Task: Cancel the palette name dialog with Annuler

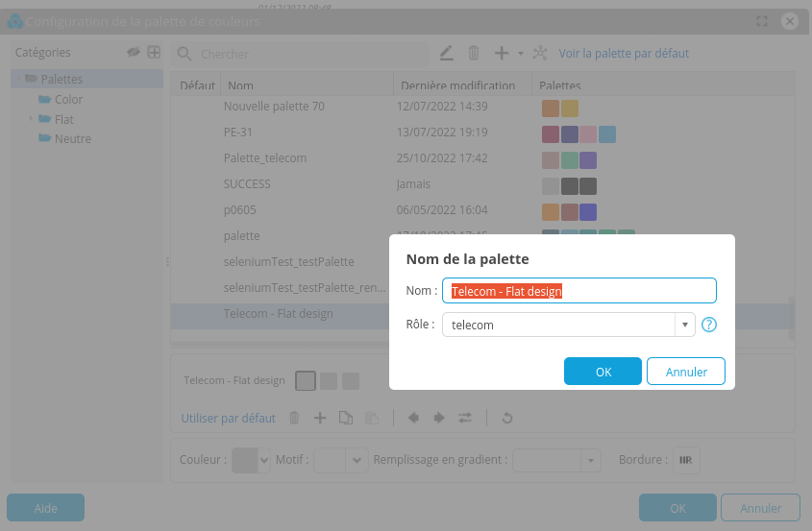Action: pos(686,372)
